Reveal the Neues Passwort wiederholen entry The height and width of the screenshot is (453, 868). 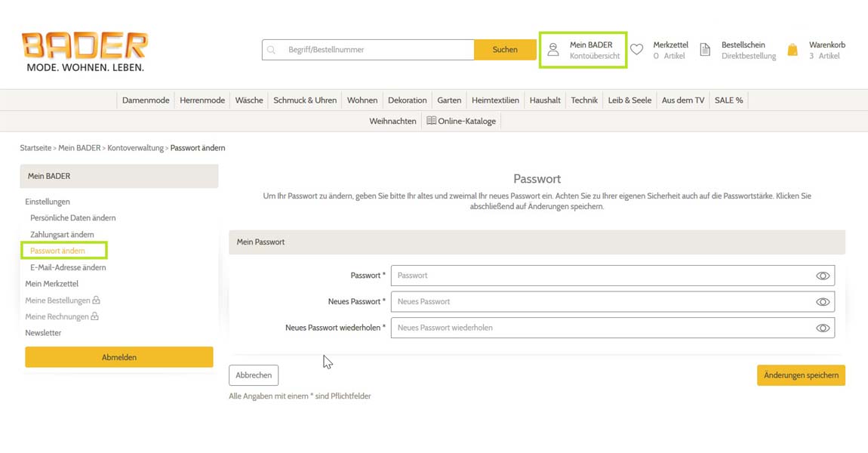(823, 328)
